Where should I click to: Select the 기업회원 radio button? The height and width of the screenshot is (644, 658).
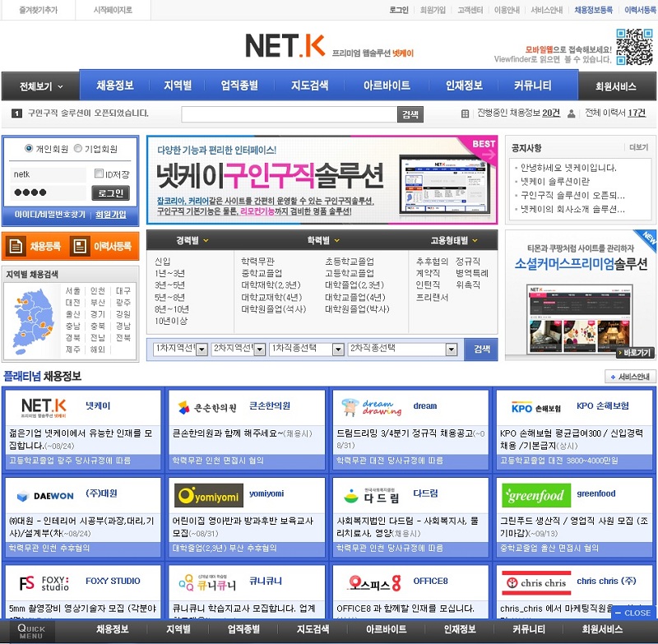click(x=78, y=149)
